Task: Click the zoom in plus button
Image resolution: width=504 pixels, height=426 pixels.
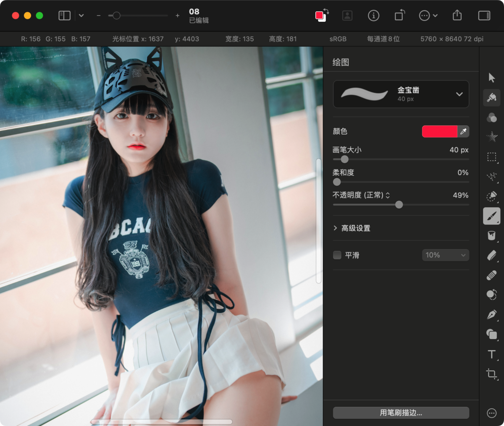Action: pyautogui.click(x=178, y=16)
